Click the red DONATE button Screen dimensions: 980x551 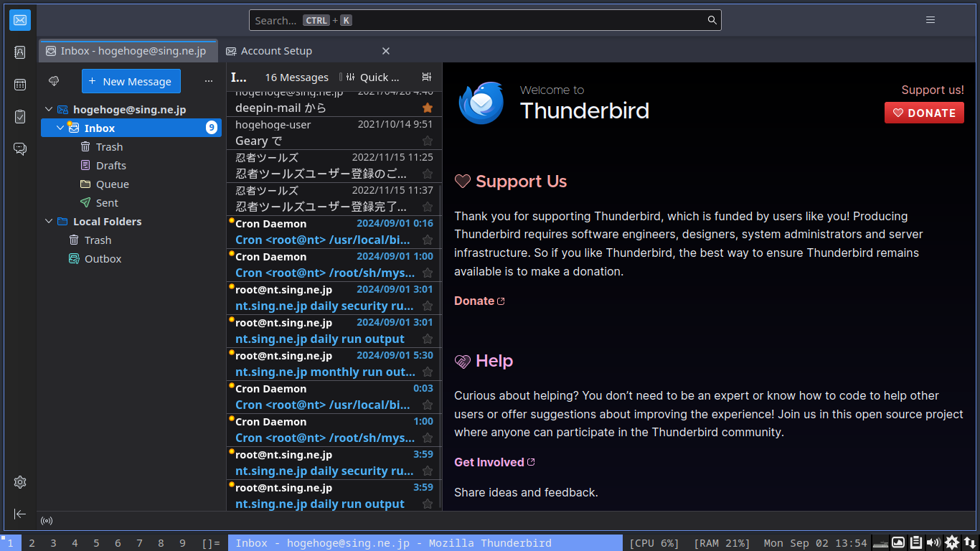924,113
